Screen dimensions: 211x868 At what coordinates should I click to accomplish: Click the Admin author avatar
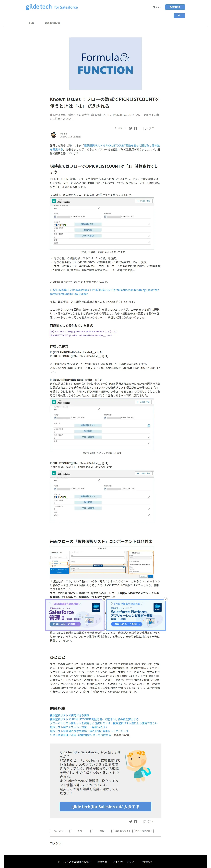[54, 135]
